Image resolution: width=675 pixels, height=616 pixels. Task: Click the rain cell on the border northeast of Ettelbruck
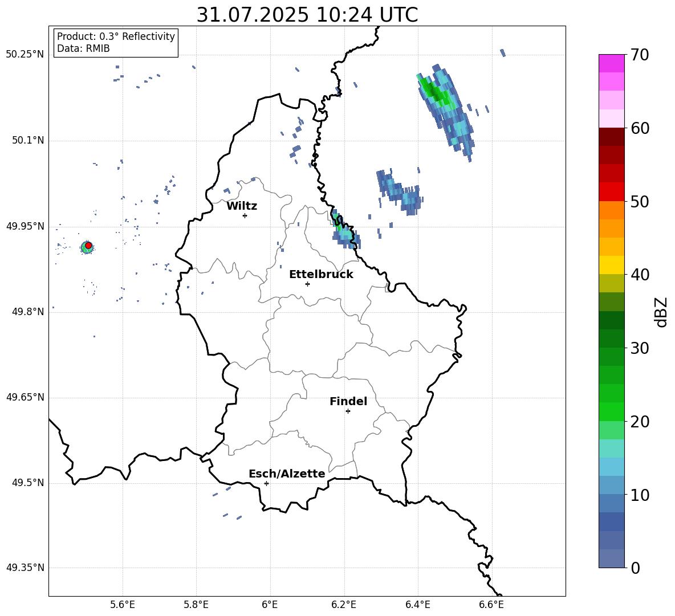pyautogui.click(x=345, y=230)
